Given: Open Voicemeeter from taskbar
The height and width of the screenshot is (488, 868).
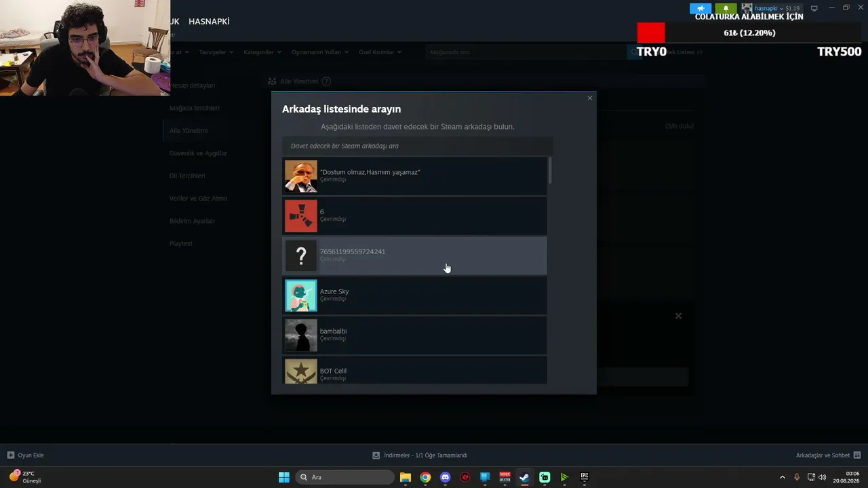Looking at the screenshot, I should (505, 477).
